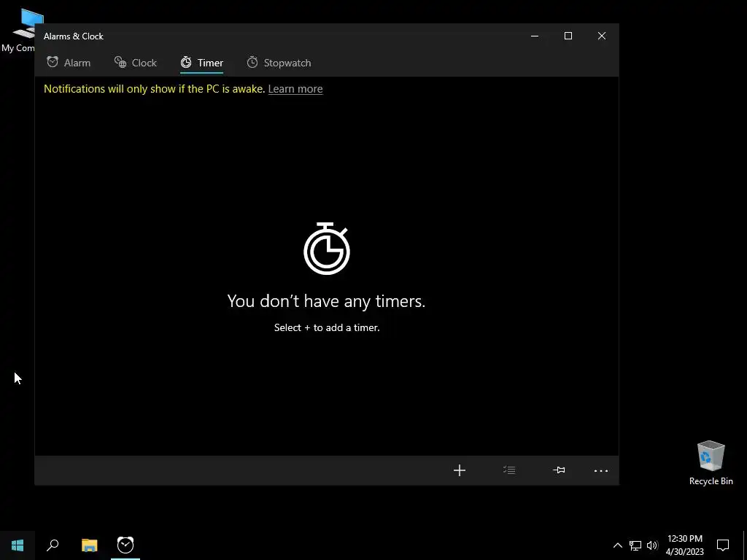The height and width of the screenshot is (560, 747).
Task: Click the 'Select + to add a timer.' text
Action: (x=327, y=327)
